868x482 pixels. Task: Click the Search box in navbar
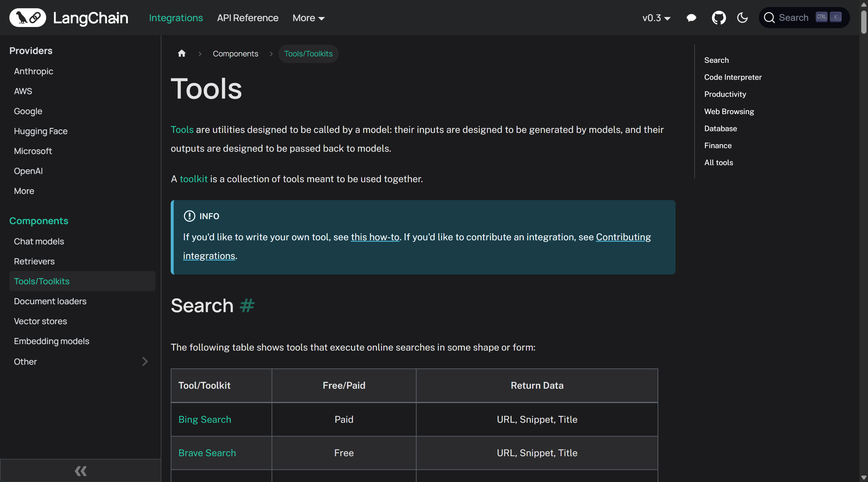click(x=804, y=18)
